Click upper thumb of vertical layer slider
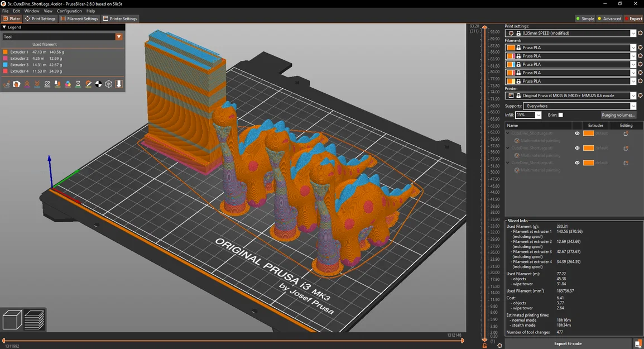Viewport: 644px width, 349px height. 484,27
